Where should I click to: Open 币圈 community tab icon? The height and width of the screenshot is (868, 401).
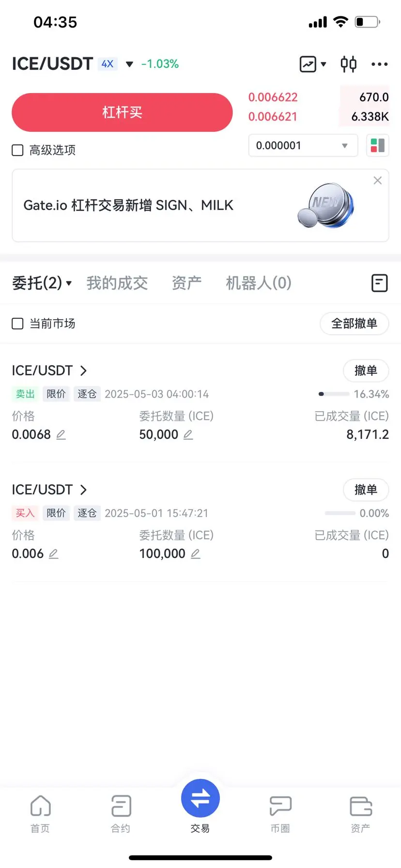(280, 814)
